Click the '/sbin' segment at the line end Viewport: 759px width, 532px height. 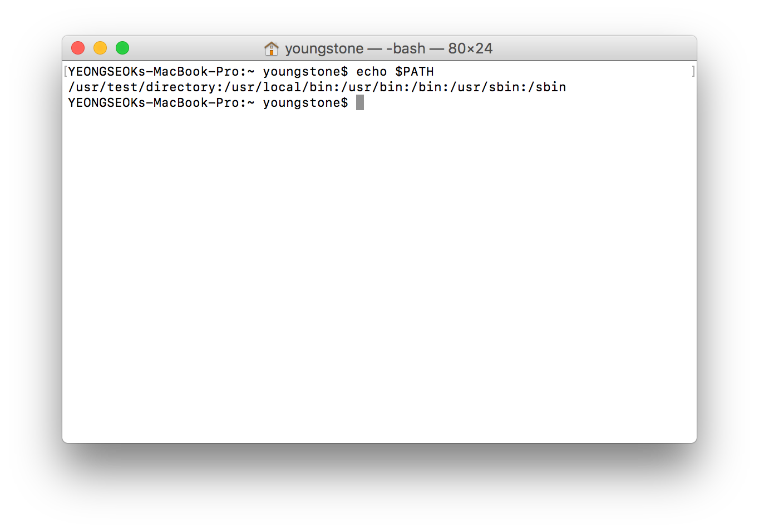point(548,87)
